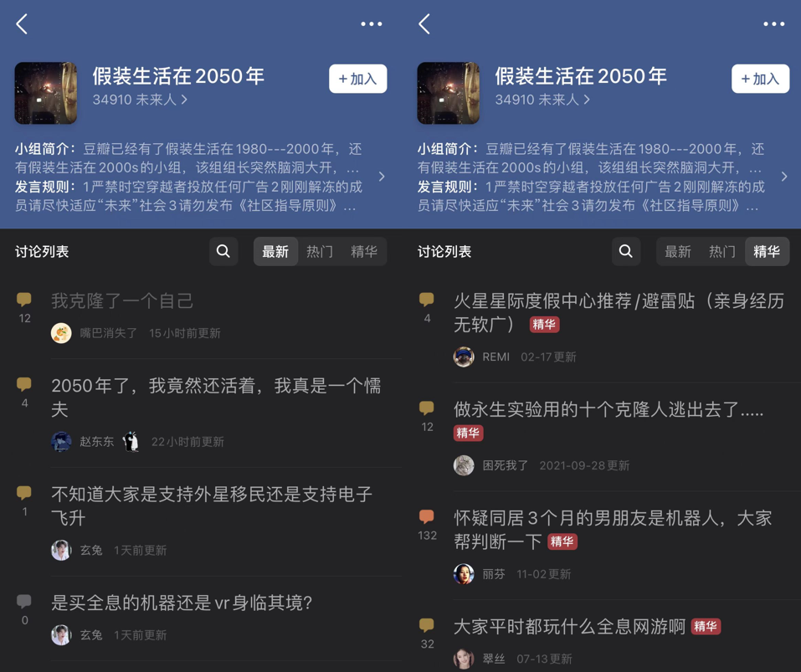Open the group cover image on left
The width and height of the screenshot is (801, 672).
click(46, 93)
